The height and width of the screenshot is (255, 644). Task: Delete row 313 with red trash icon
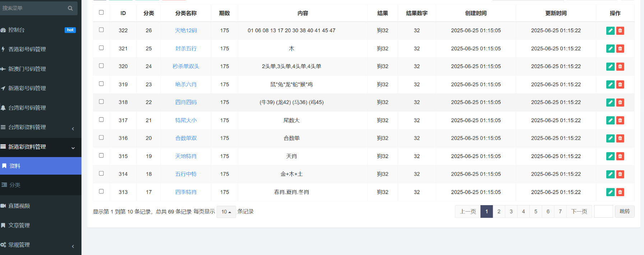[620, 192]
